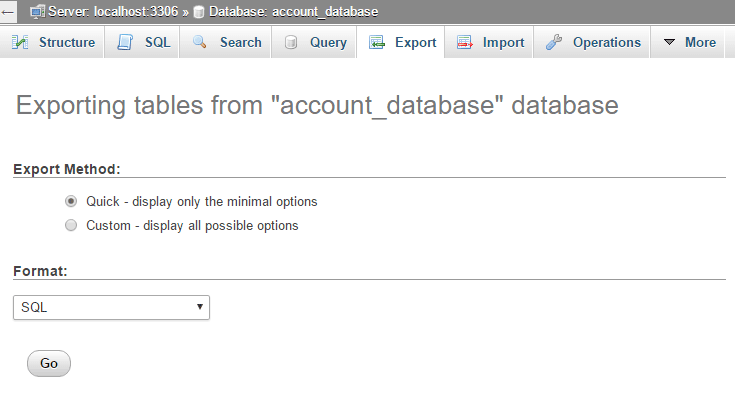Screen dimensions: 735x393
Task: Switch to the SQL tab
Action: [x=142, y=42]
